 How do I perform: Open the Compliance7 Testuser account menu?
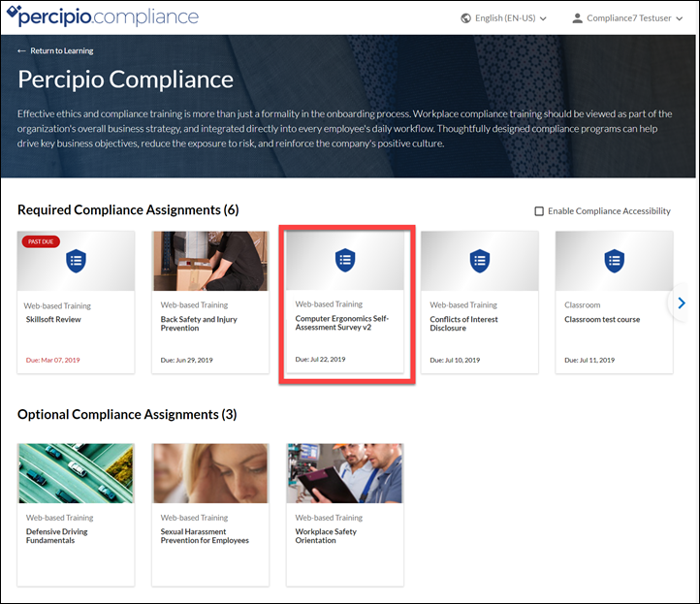(627, 18)
